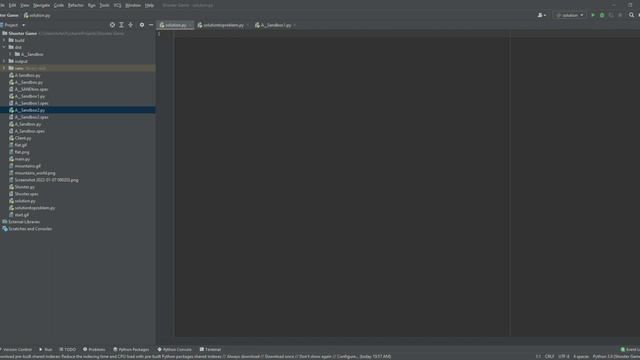Open the Terminal tool window
Viewport: 640px width, 360px height.
(210, 349)
